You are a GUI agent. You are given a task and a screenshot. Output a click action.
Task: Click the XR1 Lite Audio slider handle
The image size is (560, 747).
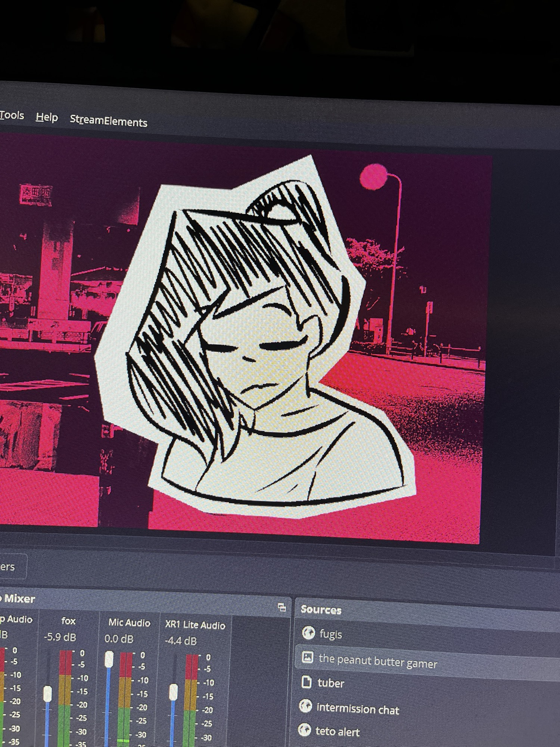[173, 692]
